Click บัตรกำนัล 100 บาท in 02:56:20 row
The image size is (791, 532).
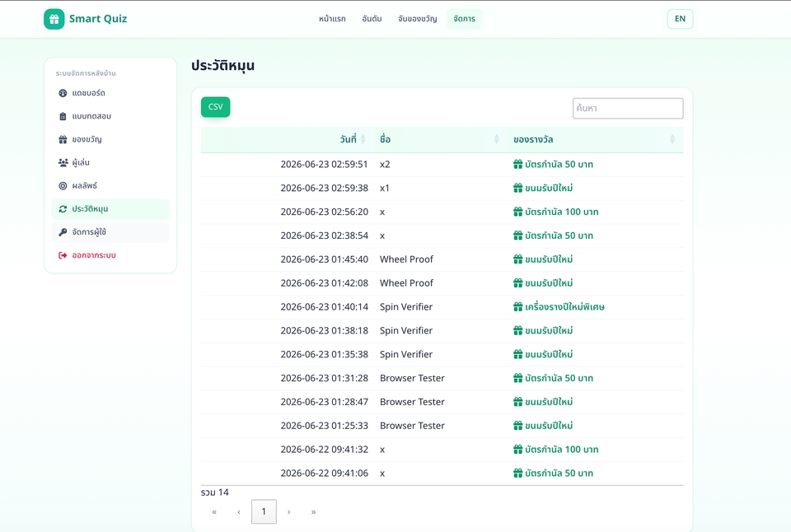tap(561, 212)
